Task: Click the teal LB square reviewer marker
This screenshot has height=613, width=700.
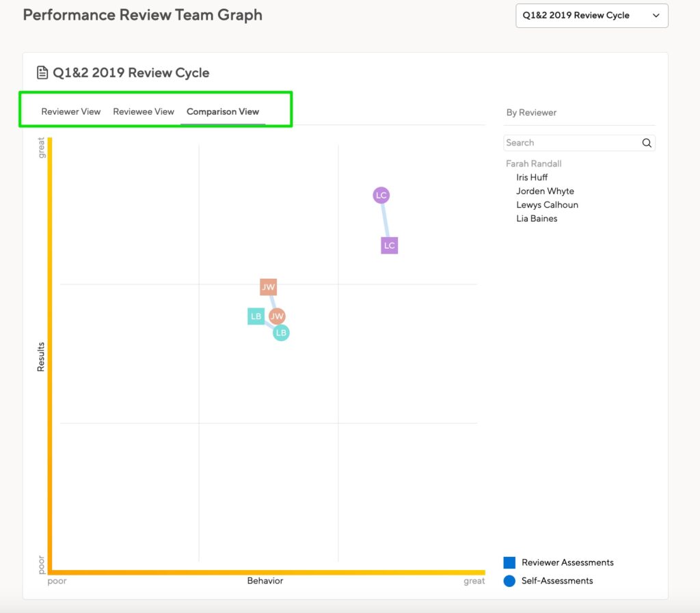Action: 256,316
